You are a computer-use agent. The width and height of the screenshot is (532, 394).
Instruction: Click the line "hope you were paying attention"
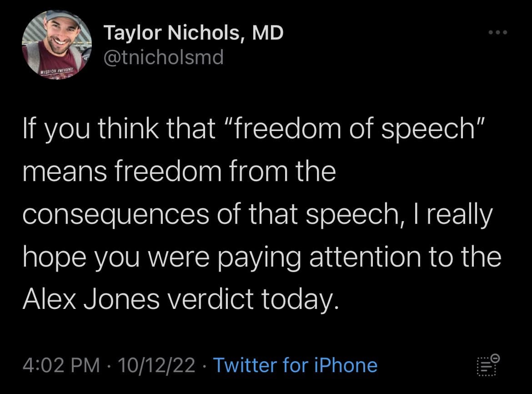pyautogui.click(x=261, y=257)
